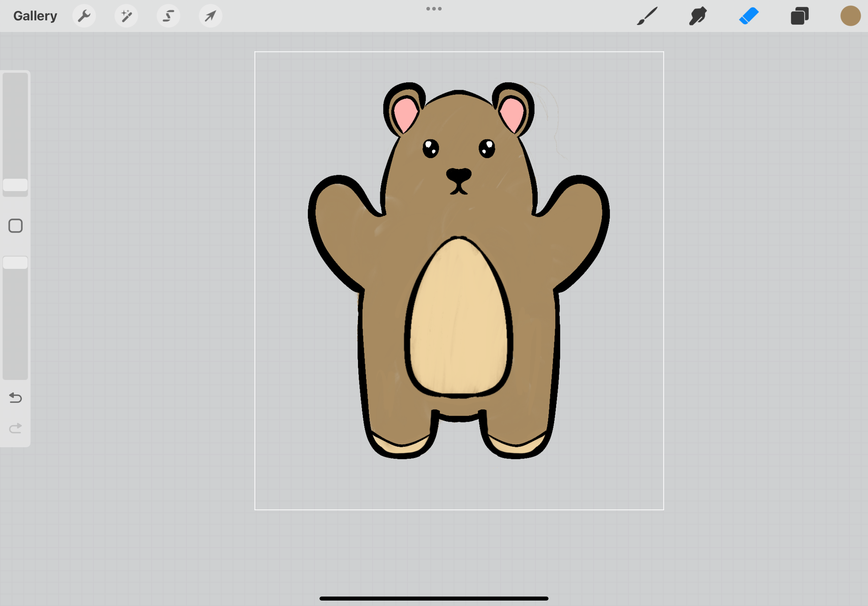Tap the three-dot multitasking menu
868x606 pixels.
coord(434,9)
